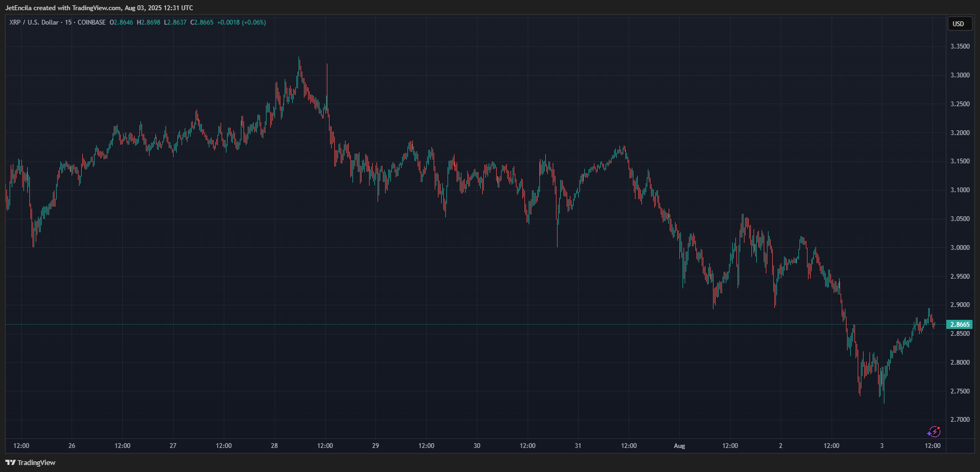The height and width of the screenshot is (472, 980).
Task: Click the 3.1000 price axis label
Action: [960, 190]
